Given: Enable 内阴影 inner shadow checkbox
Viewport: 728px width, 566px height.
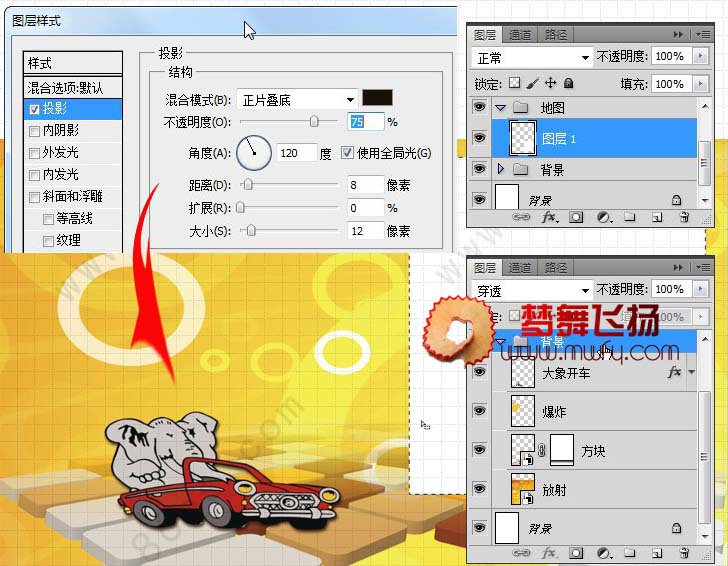Looking at the screenshot, I should (x=34, y=131).
